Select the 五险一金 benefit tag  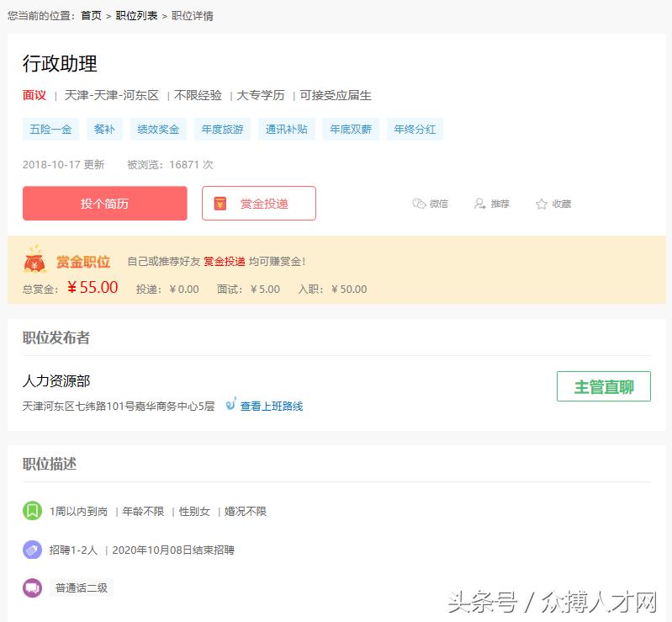[x=50, y=129]
